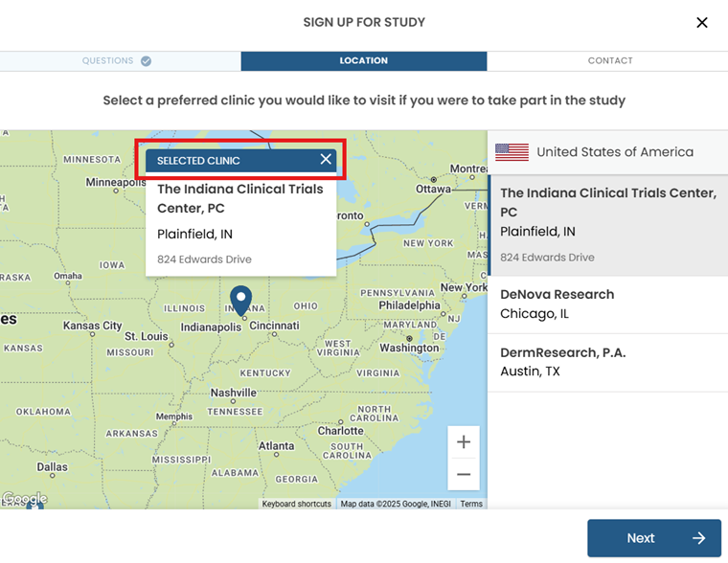
Task: Open the Contact step tab
Action: (607, 61)
